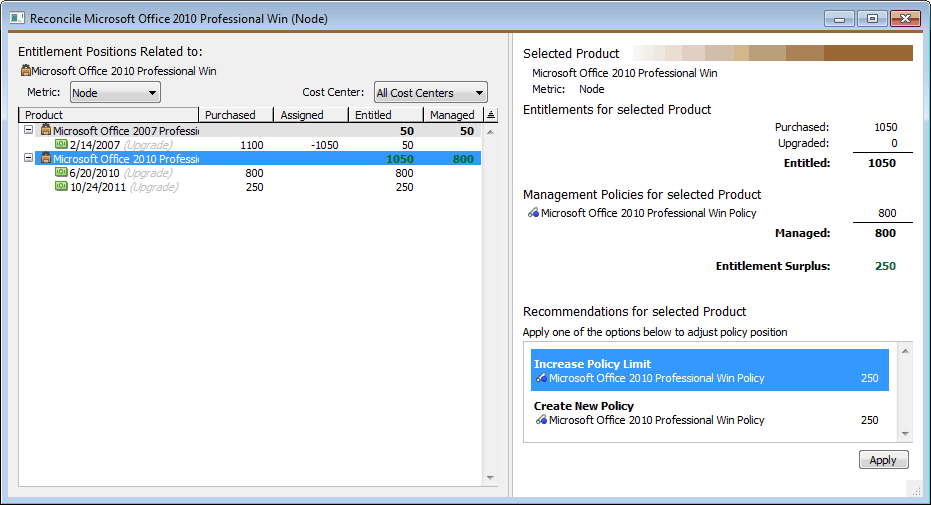This screenshot has width=931, height=505.
Task: Click the bold Managed total 800
Action: (x=885, y=233)
